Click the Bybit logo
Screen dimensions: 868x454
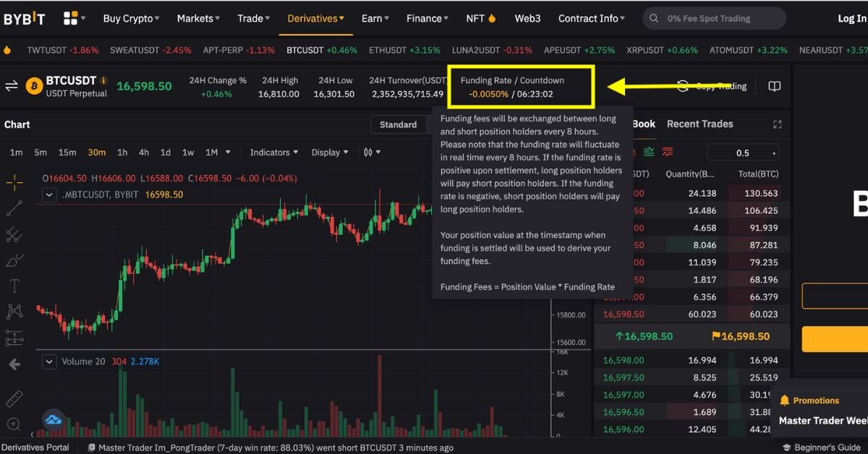pos(24,19)
